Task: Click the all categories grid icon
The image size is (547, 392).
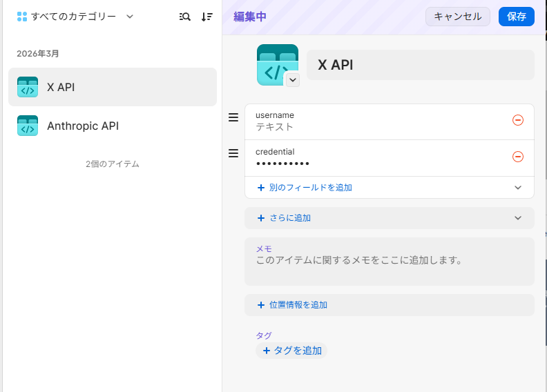Action: tap(22, 17)
